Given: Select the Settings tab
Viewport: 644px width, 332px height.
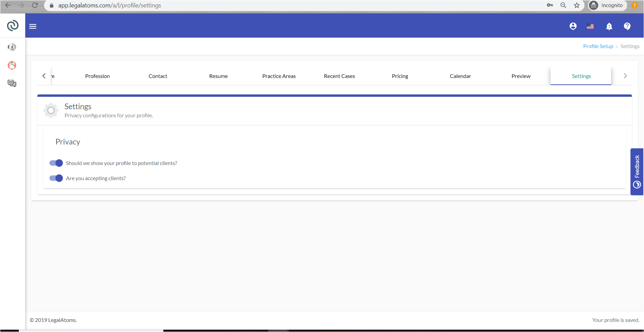Looking at the screenshot, I should tap(581, 76).
